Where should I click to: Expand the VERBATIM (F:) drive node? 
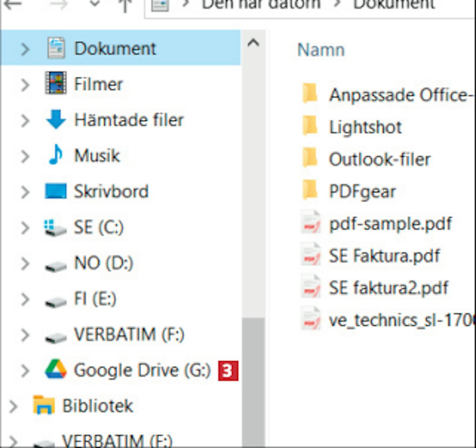(25, 335)
